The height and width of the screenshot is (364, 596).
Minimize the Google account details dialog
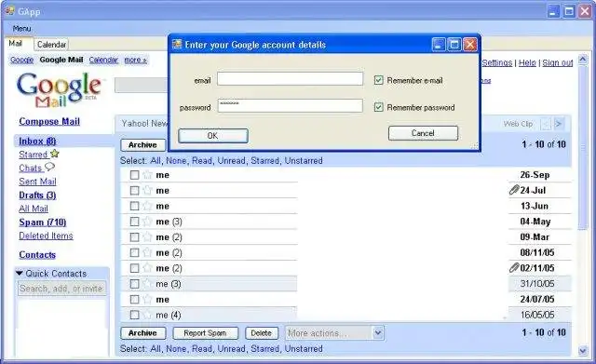439,45
